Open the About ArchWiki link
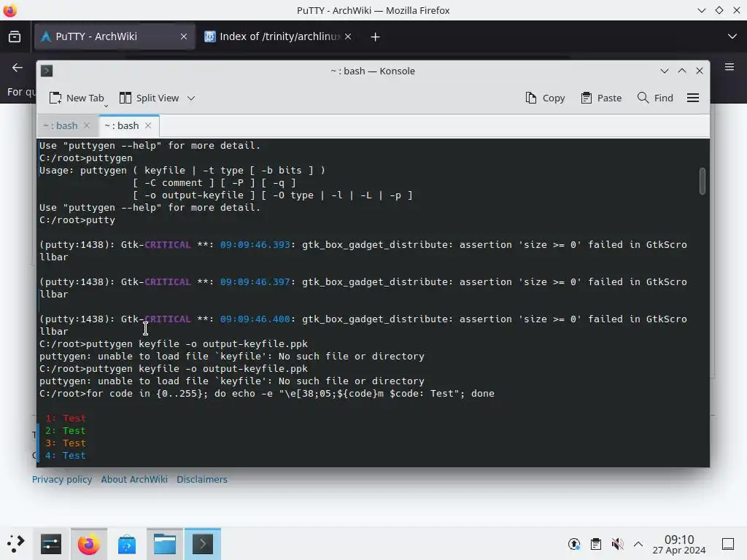 coord(134,480)
